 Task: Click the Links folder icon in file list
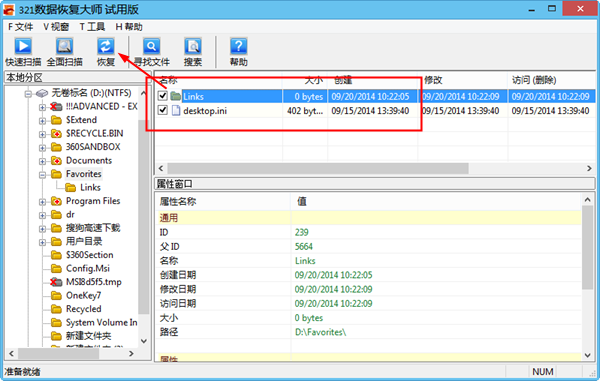(176, 96)
